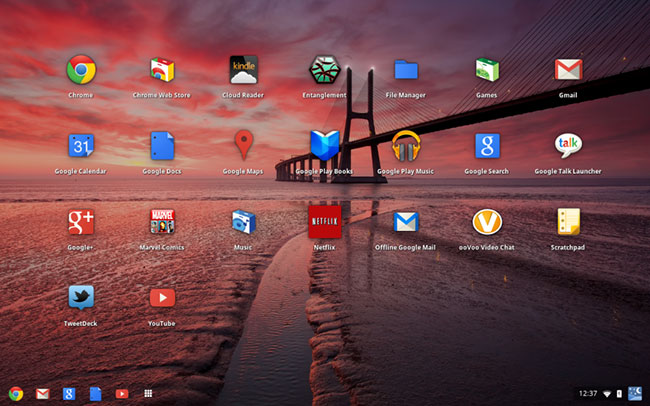Open the Wi-Fi network status icon
Screen dimensions: 650x406
(607, 394)
